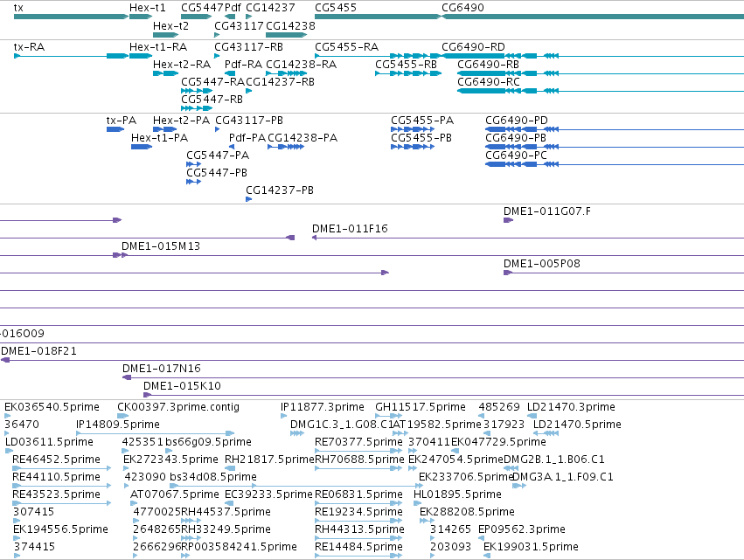
Task: Select the "CG5455-RA" transcript label
Action: (x=347, y=47)
